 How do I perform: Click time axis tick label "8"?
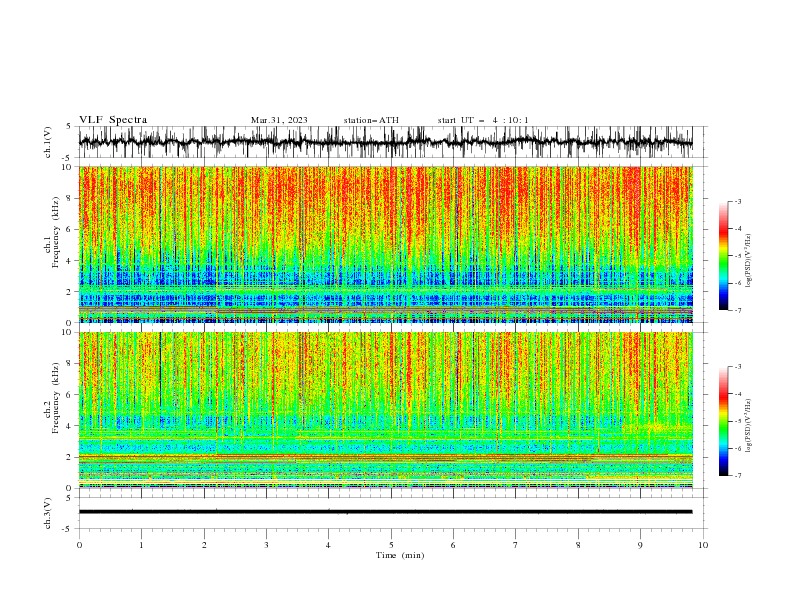tap(578, 545)
